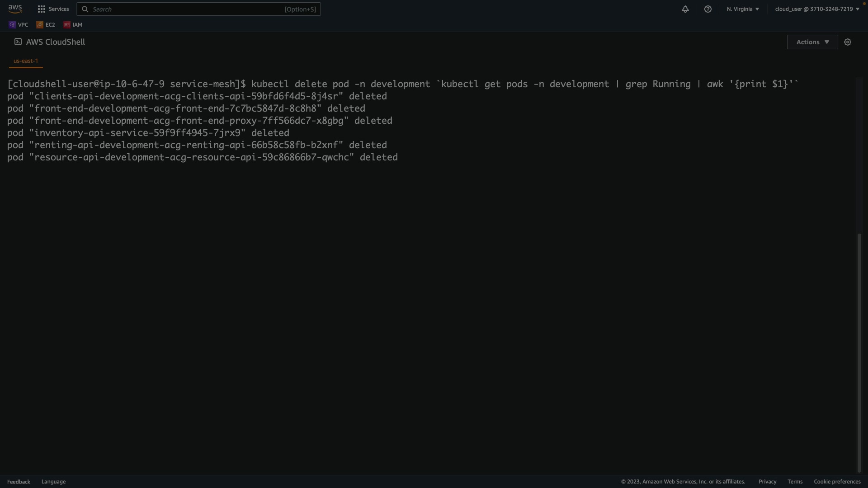Select the us-east-1 terminal tab
868x488 pixels.
[26, 61]
